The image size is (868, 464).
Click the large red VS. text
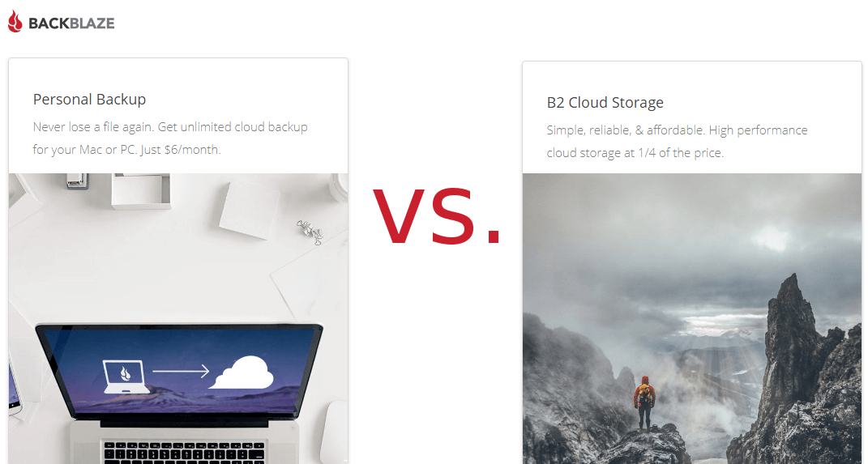437,216
